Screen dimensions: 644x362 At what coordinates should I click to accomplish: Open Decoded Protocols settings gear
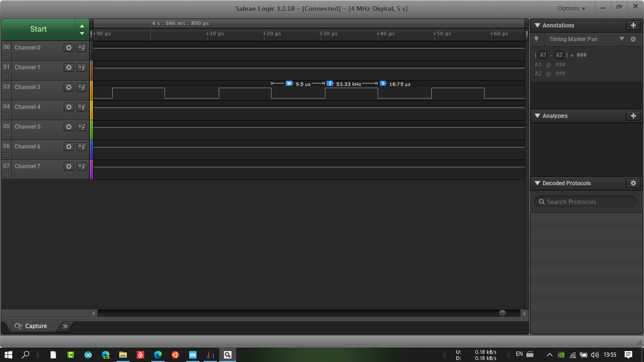[633, 183]
